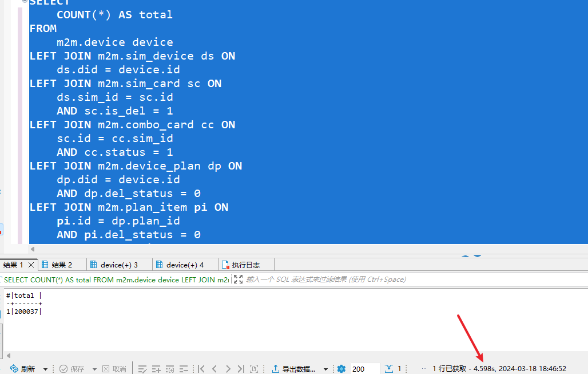Open the device(+) 3 result tab

[119, 265]
